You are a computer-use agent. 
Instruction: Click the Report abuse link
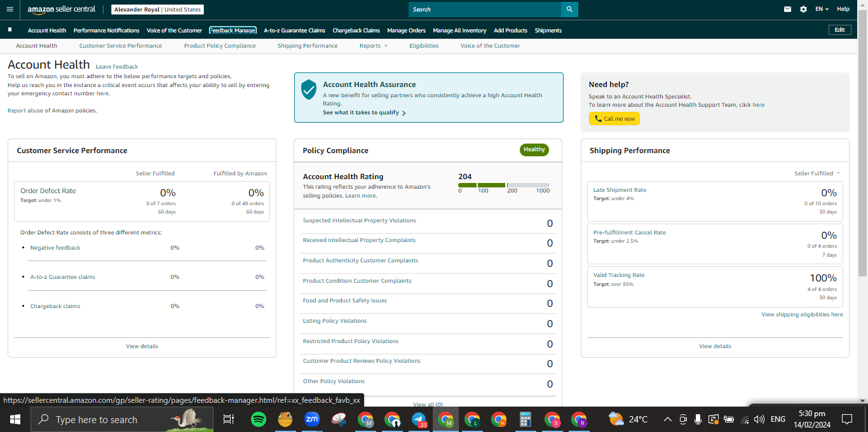click(25, 111)
